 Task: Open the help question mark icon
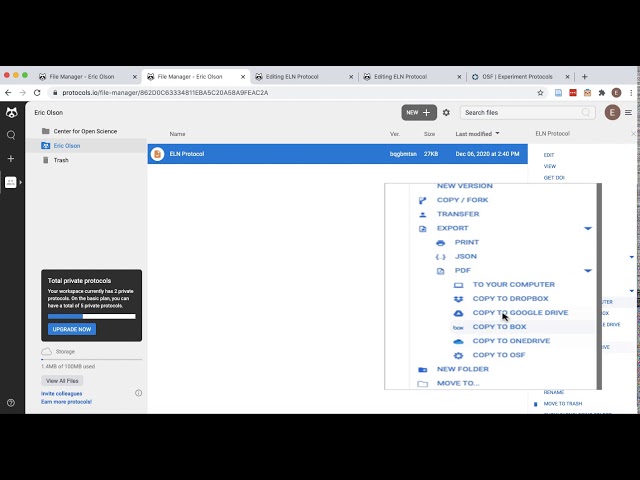(x=11, y=403)
